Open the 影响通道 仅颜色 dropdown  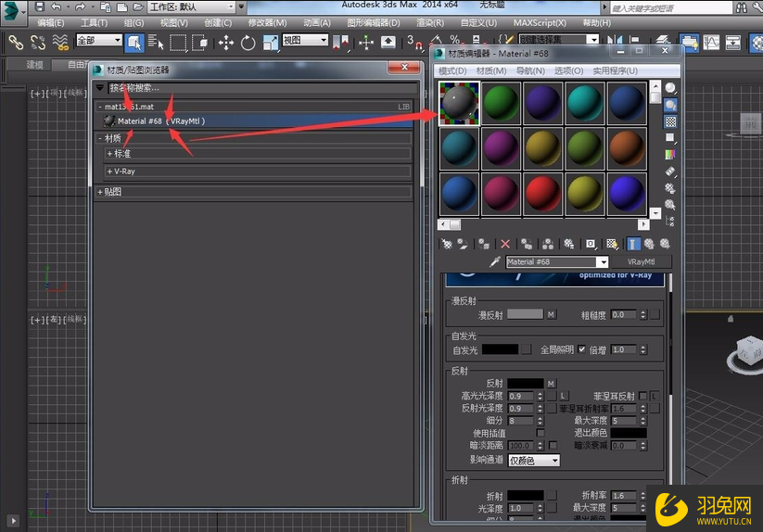coord(534,460)
